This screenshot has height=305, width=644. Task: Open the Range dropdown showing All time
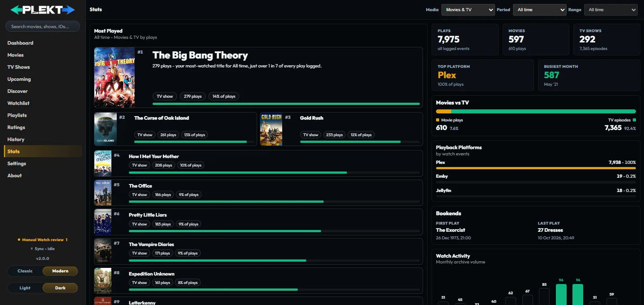pyautogui.click(x=610, y=10)
